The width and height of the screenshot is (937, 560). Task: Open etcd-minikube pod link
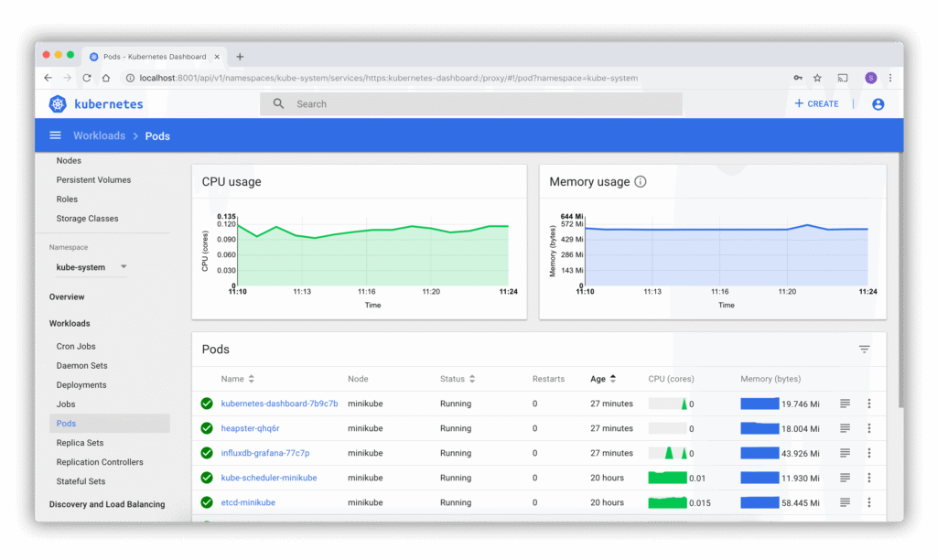click(x=248, y=502)
